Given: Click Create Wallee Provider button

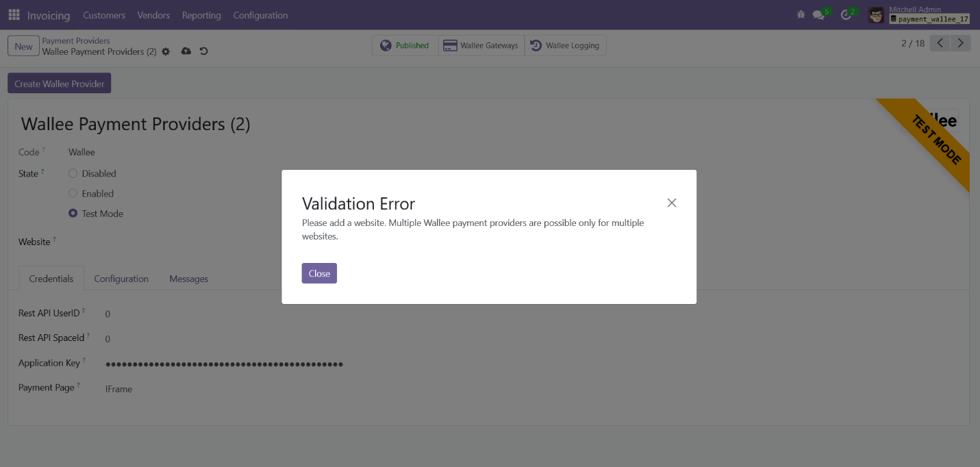Looking at the screenshot, I should [60, 84].
